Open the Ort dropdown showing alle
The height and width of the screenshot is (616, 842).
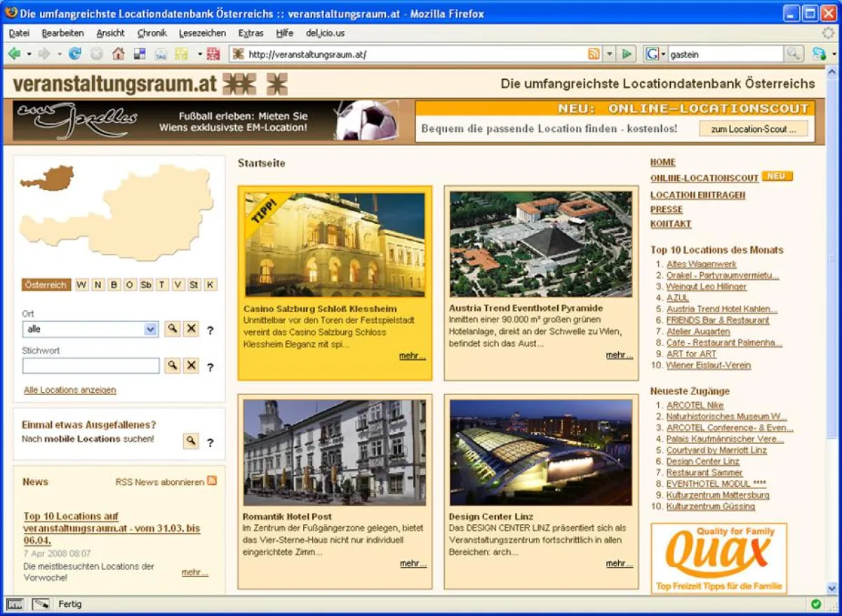tap(150, 329)
